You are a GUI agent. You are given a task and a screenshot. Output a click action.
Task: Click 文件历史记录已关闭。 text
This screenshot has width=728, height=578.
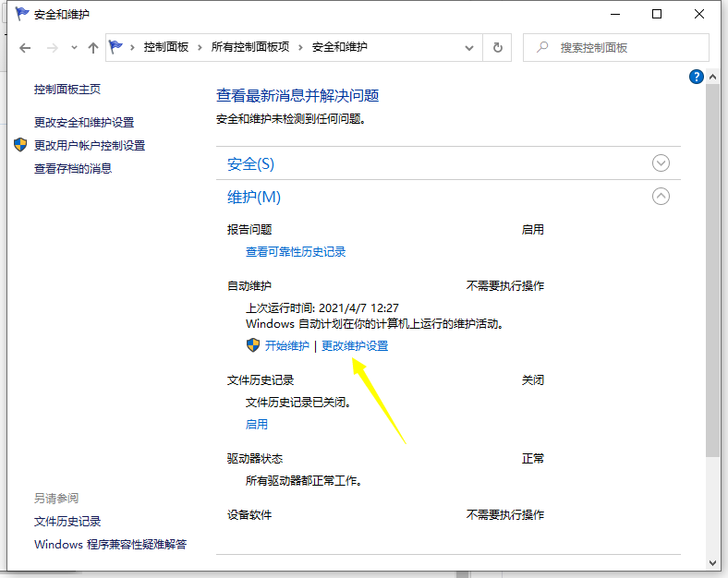[298, 403]
